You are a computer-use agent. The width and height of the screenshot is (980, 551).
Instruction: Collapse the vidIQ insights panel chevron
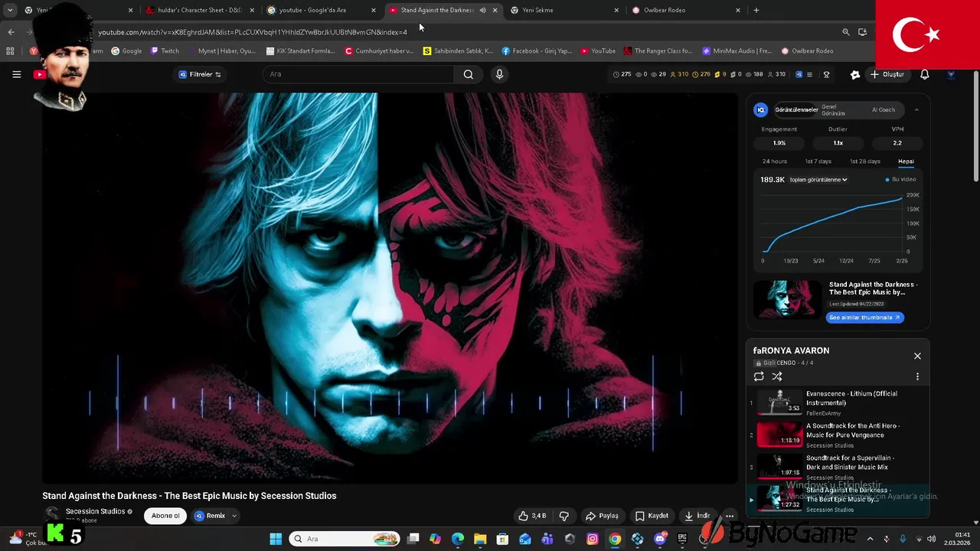click(916, 109)
